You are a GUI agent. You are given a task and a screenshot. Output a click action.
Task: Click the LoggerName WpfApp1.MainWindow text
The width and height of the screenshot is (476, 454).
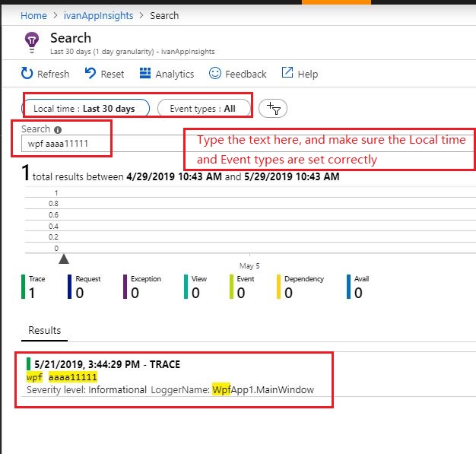pyautogui.click(x=232, y=390)
